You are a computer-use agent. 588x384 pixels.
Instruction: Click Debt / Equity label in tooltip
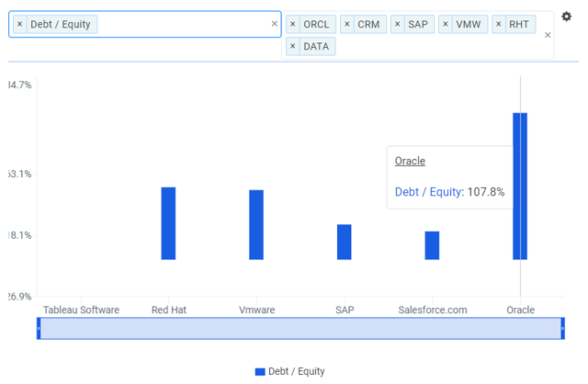(428, 192)
